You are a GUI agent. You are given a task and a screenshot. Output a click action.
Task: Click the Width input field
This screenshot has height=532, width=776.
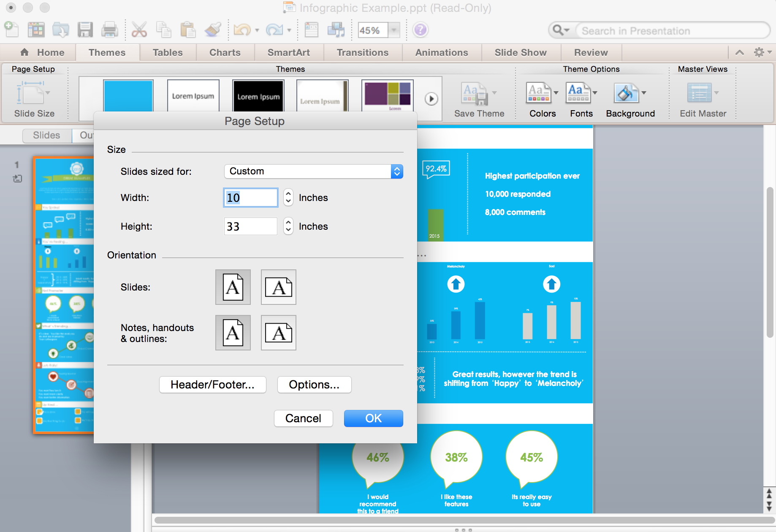(251, 198)
